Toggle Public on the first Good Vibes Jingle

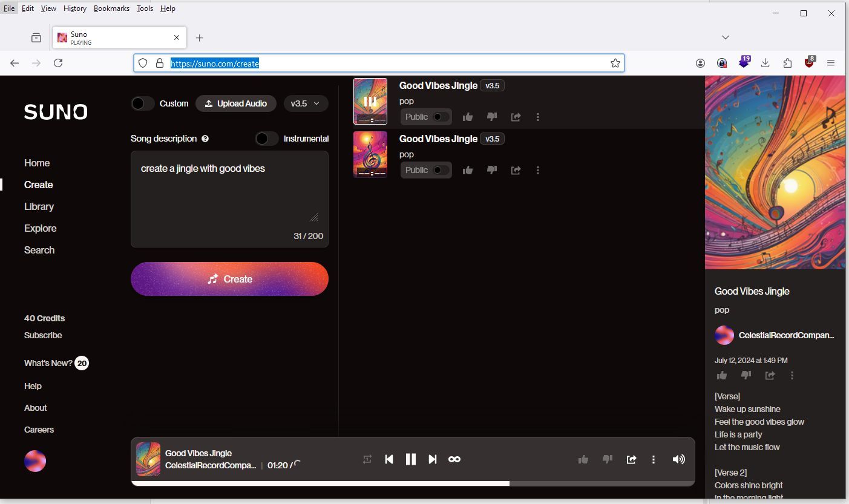pos(441,117)
